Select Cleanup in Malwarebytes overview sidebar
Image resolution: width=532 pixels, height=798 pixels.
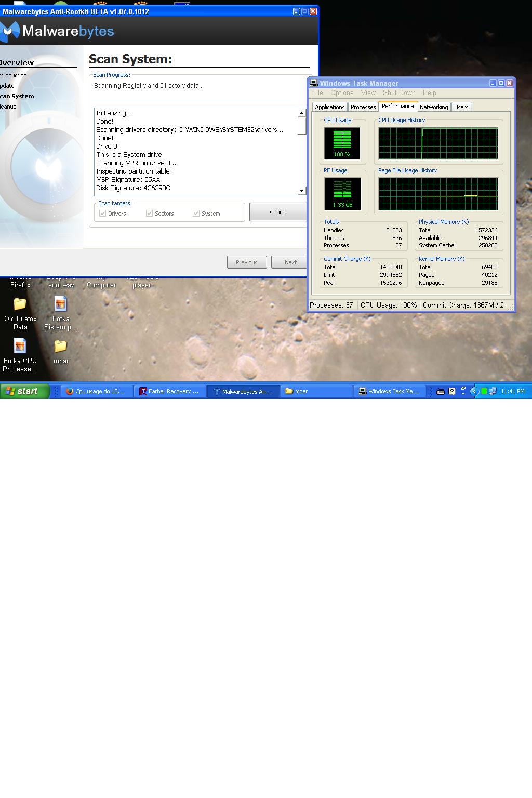8,107
